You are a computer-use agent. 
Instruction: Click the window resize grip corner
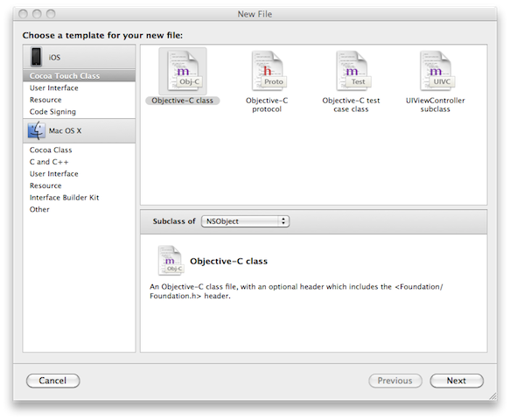tap(493, 395)
